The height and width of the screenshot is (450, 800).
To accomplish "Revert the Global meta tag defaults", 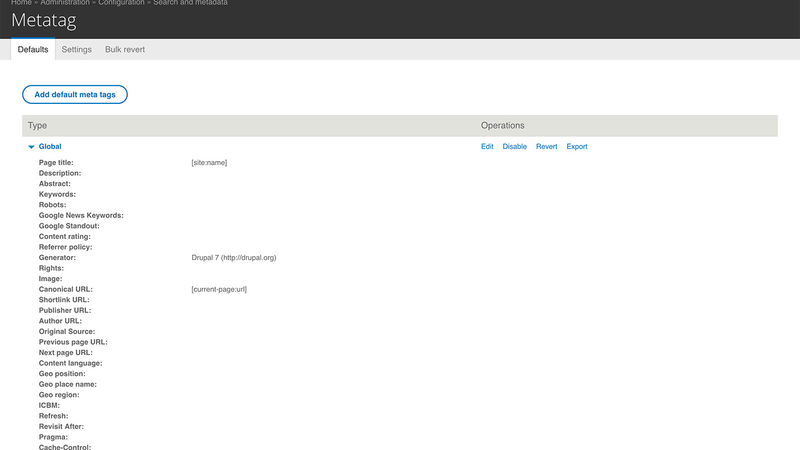I will tap(546, 146).
